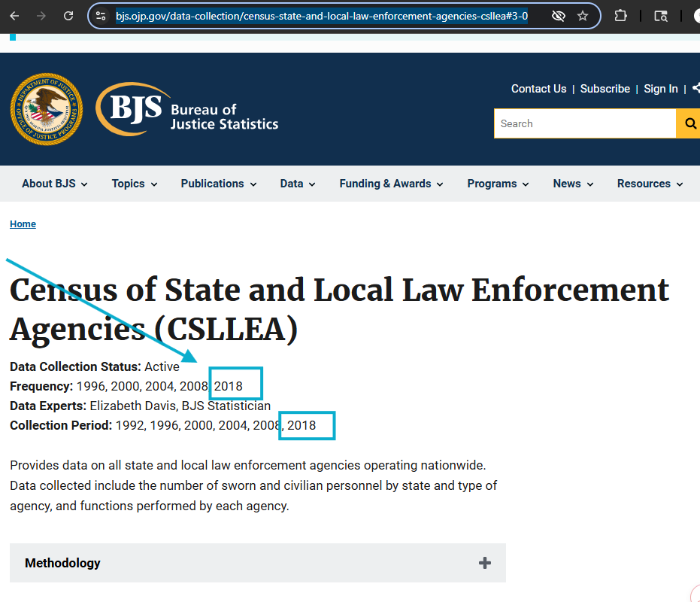The width and height of the screenshot is (700, 602).
Task: Expand the Topics dropdown menu
Action: tap(134, 184)
